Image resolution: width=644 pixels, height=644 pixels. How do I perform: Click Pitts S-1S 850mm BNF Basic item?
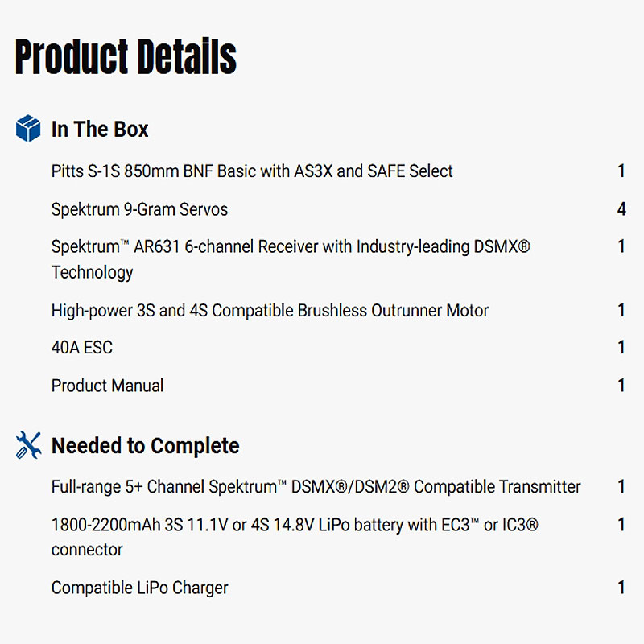click(252, 171)
